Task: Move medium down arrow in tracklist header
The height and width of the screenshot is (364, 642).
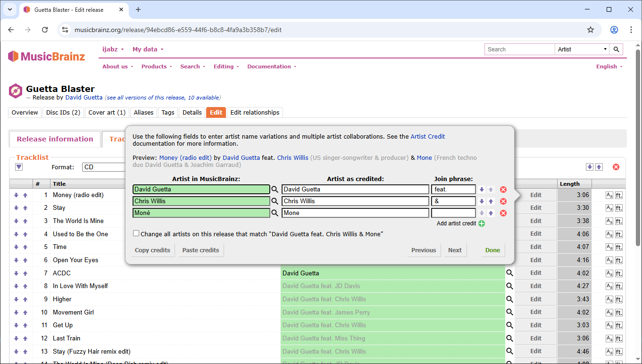Action: point(590,167)
